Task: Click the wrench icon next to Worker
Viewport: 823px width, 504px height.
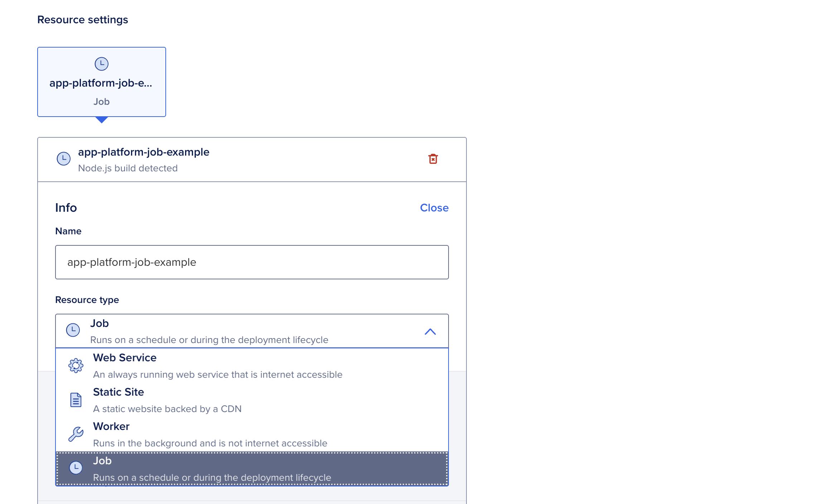Action: 75,434
